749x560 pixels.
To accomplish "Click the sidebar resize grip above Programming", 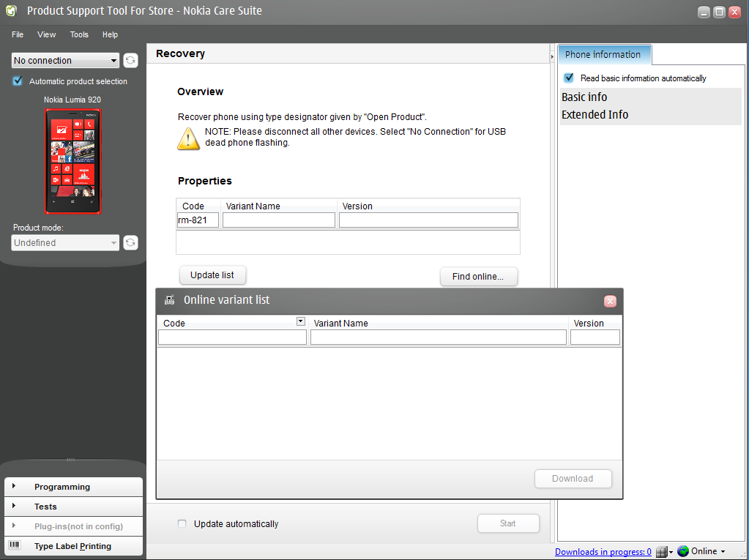I will point(71,460).
